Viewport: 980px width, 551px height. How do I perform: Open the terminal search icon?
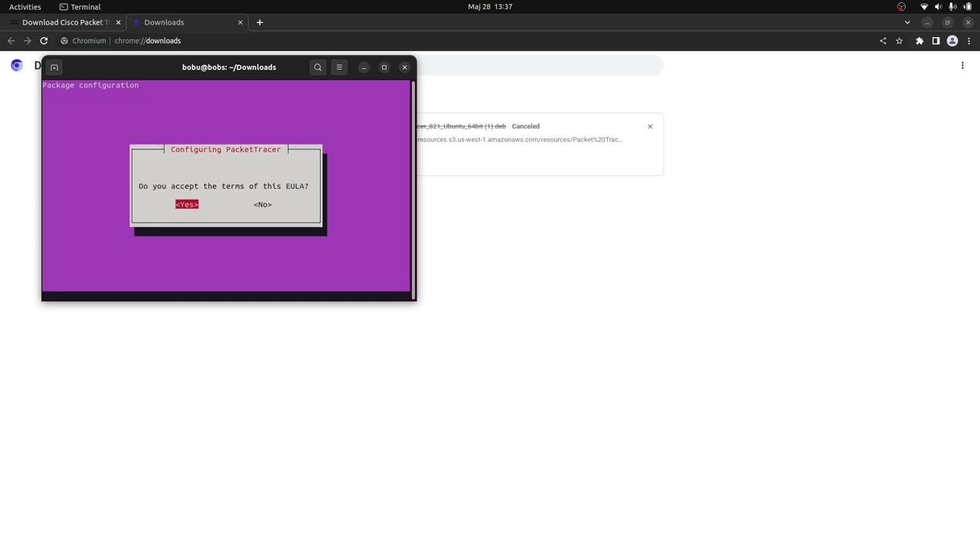(x=318, y=67)
